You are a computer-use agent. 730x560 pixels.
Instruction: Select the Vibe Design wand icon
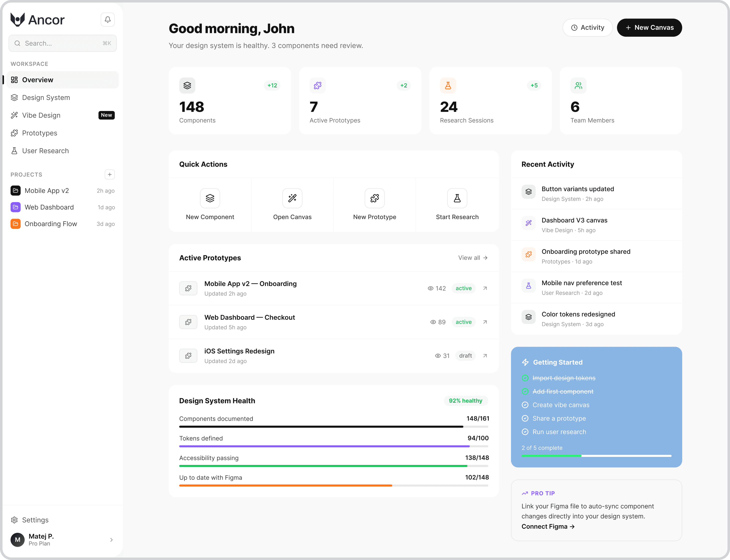click(15, 115)
